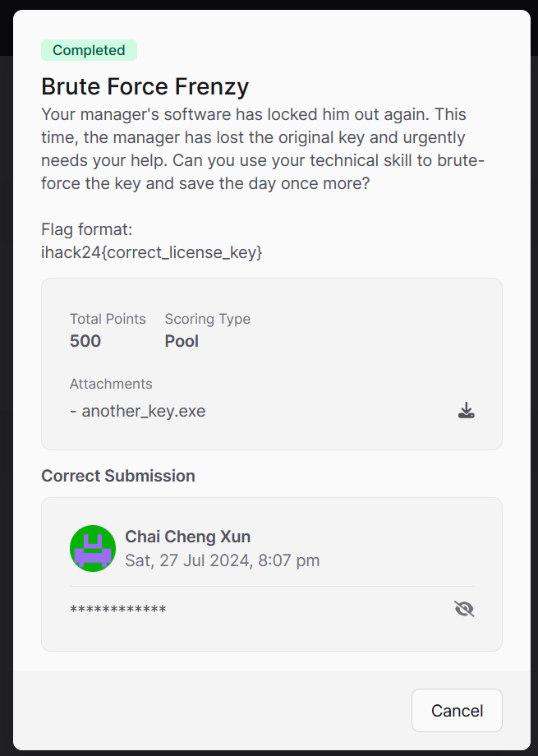Click the challenge description paragraph
The width and height of the screenshot is (538, 756).
pyautogui.click(x=263, y=149)
